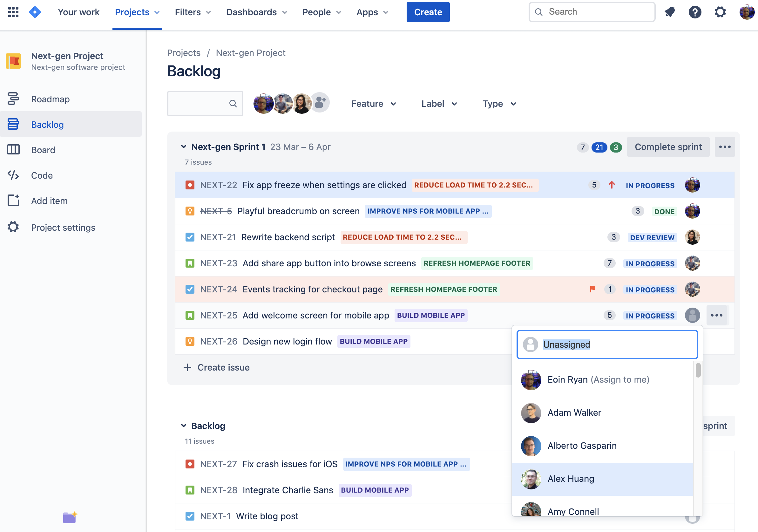Viewport: 758px width, 532px height.
Task: Select Alex Huang from assignee list
Action: [571, 479]
